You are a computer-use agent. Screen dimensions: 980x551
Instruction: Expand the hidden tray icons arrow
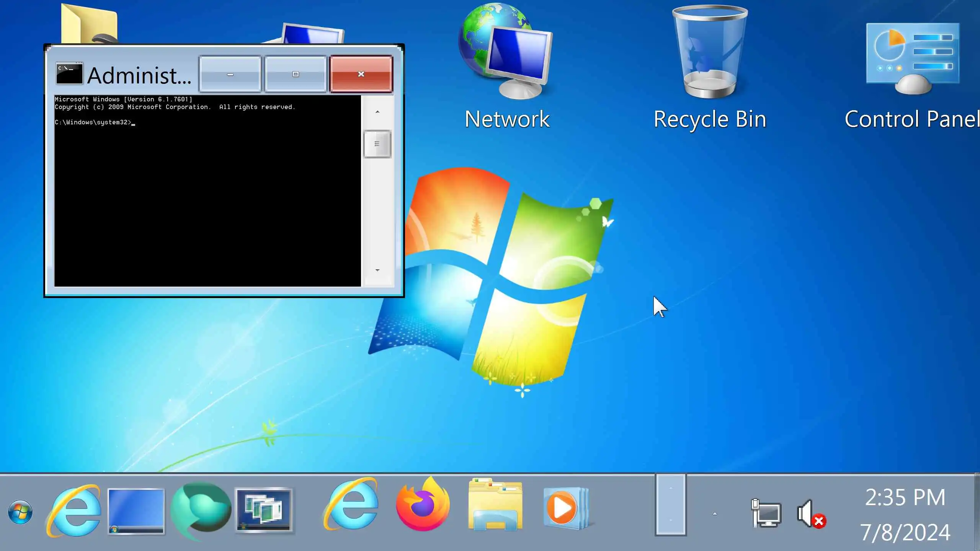click(714, 514)
